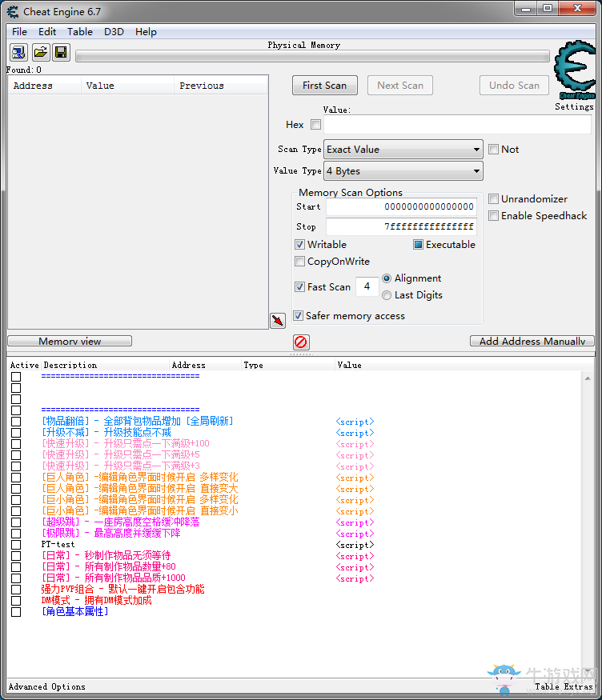
Task: Activate the [物品翻倍] script checkbox
Action: pyautogui.click(x=16, y=422)
